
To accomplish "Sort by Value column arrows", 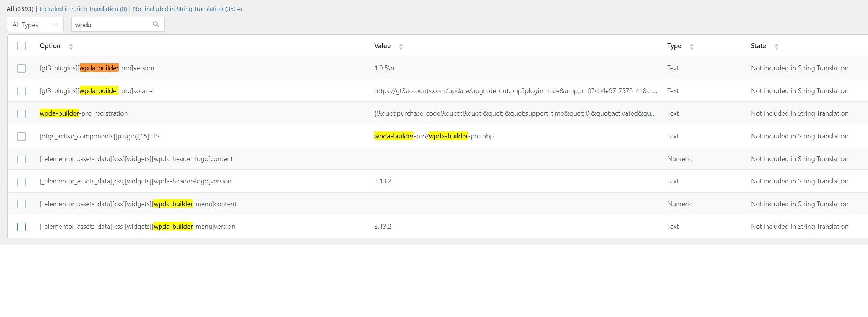I will tap(401, 46).
